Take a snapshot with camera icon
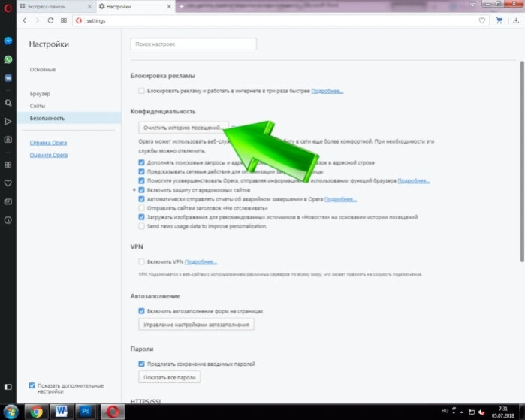This screenshot has height=420, width=525. pyautogui.click(x=8, y=140)
